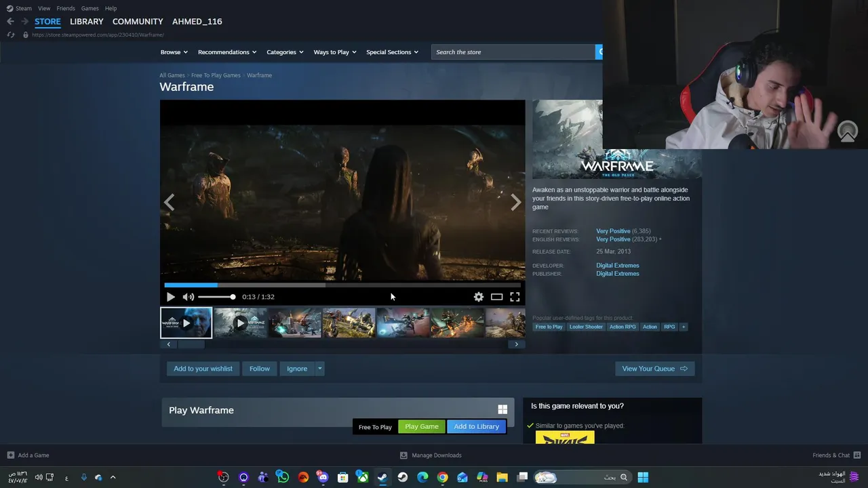This screenshot has width=868, height=488.
Task: Click Add to your wishlist
Action: point(203,369)
